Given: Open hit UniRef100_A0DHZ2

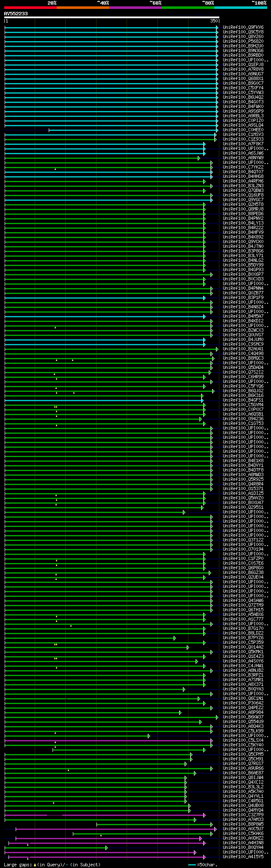Looking at the screenshot, I should pyautogui.click(x=243, y=838).
